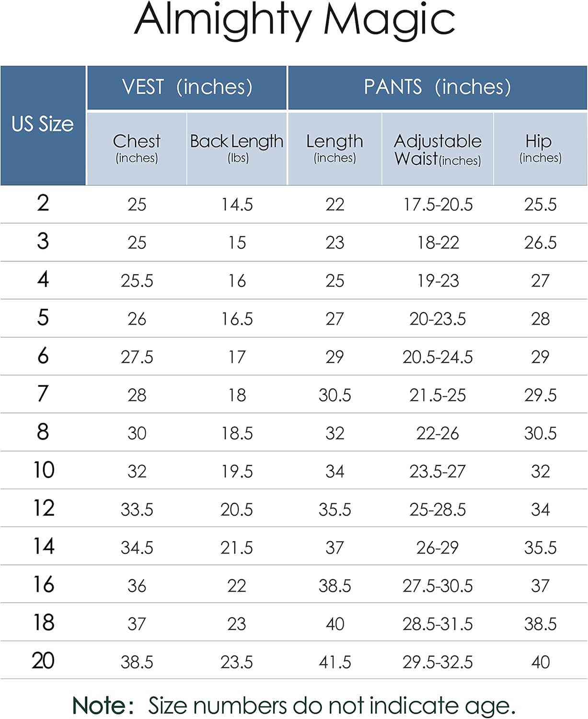Select US size 20 row label

pos(43,661)
